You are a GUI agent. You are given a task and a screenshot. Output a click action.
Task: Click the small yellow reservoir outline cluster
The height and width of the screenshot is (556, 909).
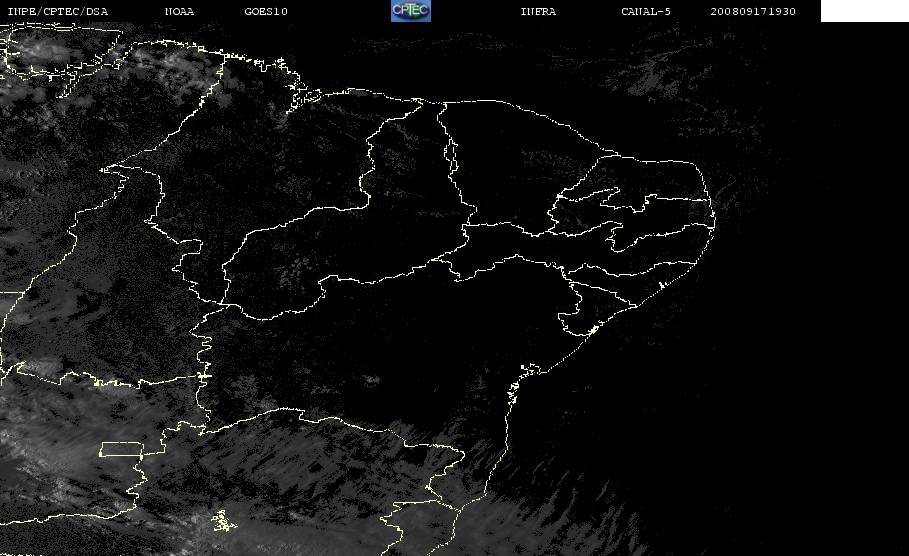tap(223, 521)
